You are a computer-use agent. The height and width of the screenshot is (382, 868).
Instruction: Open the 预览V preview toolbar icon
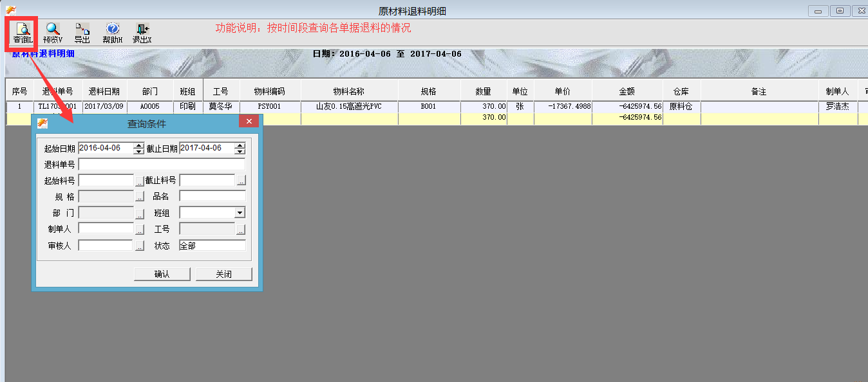pyautogui.click(x=53, y=33)
